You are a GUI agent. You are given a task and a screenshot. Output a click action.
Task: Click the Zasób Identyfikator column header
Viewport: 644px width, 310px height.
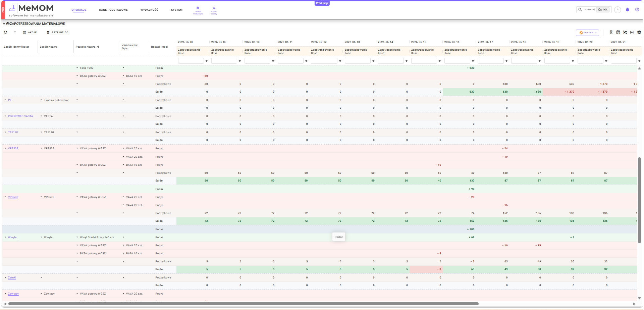[16, 47]
